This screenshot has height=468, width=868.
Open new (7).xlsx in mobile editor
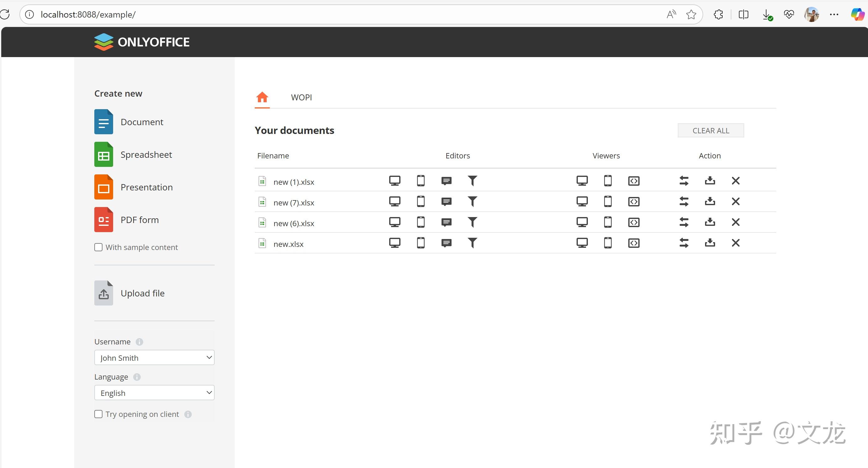click(x=421, y=201)
